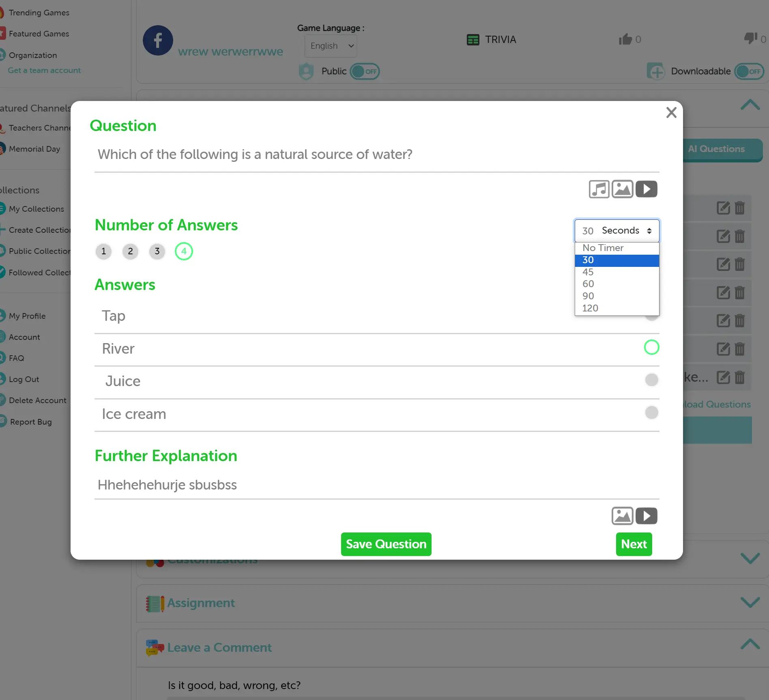
Task: Mark Juice as the correct answer
Action: pos(651,380)
